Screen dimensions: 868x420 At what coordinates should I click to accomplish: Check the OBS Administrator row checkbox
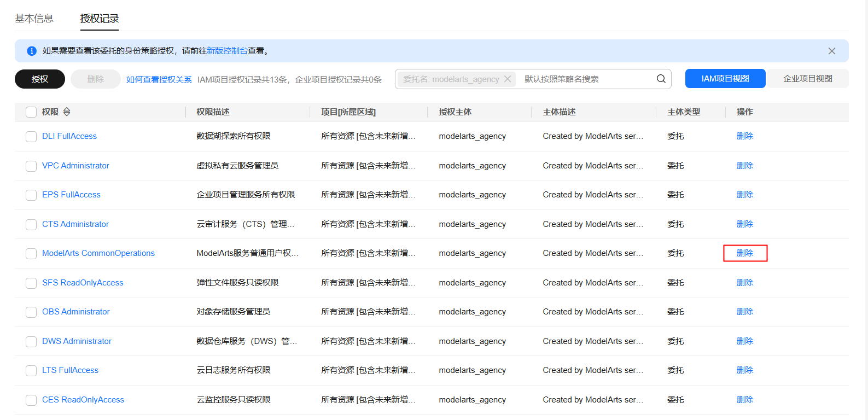click(31, 312)
